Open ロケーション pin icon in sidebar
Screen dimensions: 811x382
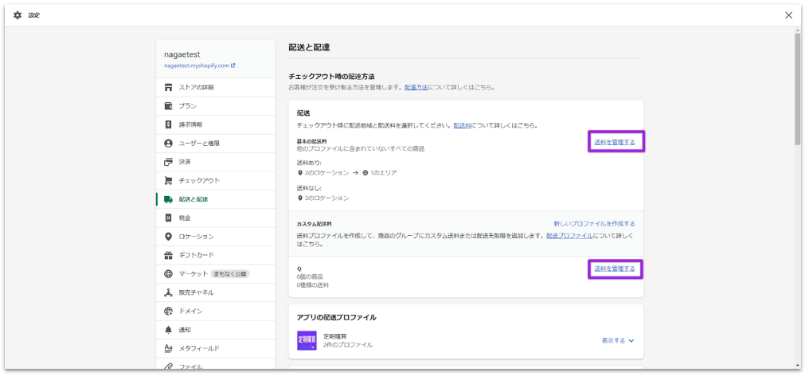(x=168, y=236)
